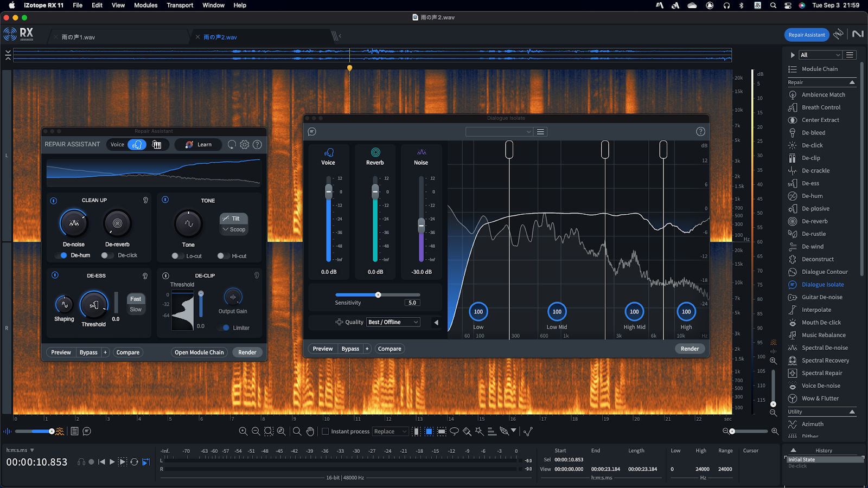The image size is (868, 488).
Task: Click the Noise gain fader handle
Action: (x=421, y=225)
